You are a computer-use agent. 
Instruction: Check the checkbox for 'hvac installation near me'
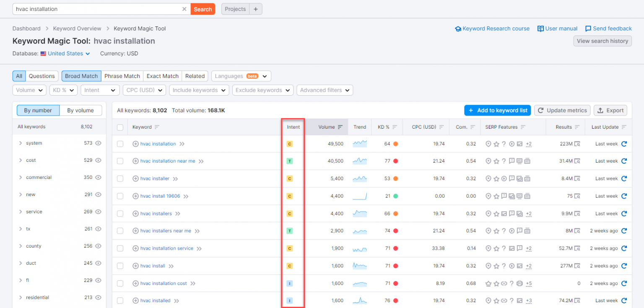(x=120, y=161)
